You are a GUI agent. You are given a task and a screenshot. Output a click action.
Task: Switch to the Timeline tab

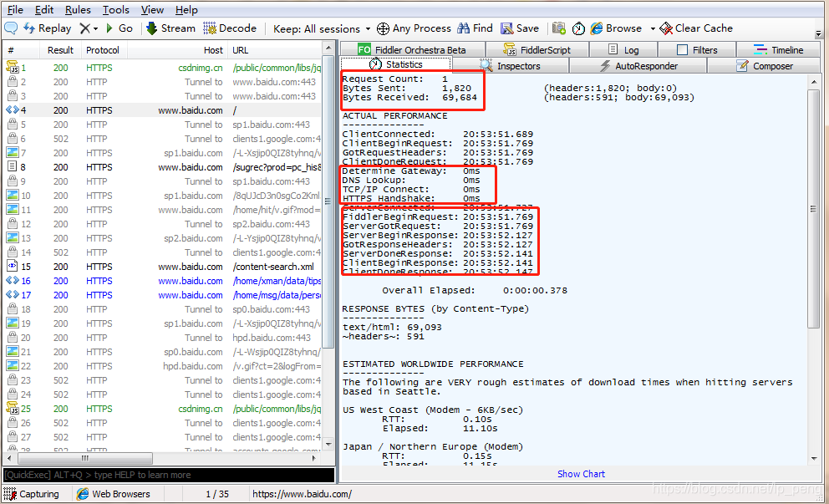pos(778,49)
